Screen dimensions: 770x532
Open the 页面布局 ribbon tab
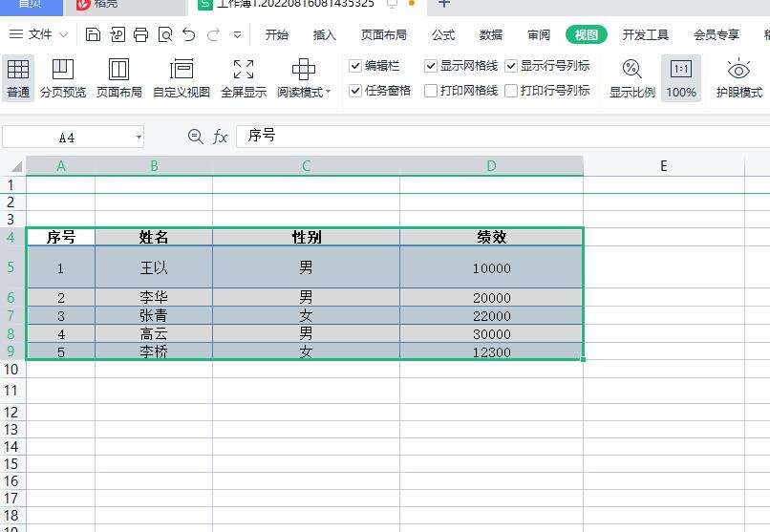click(384, 34)
